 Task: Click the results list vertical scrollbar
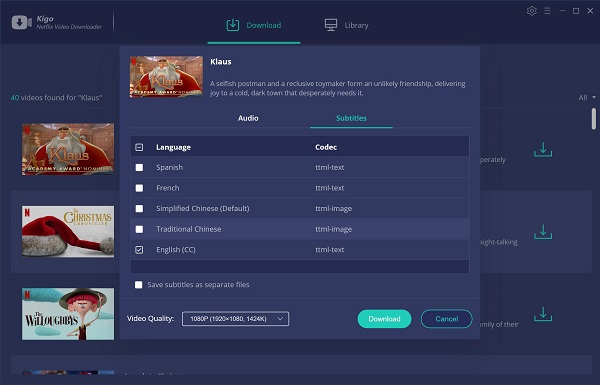pos(594,119)
